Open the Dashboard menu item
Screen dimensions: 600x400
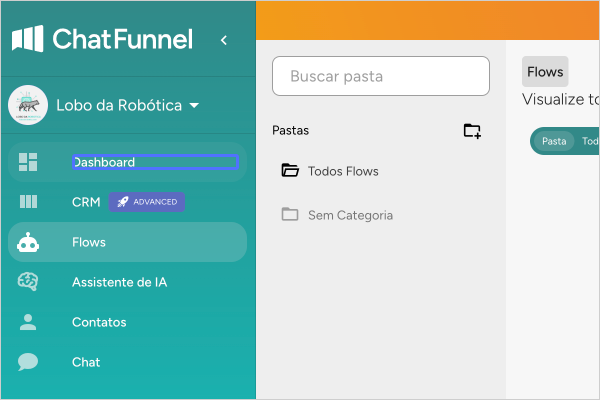127,162
